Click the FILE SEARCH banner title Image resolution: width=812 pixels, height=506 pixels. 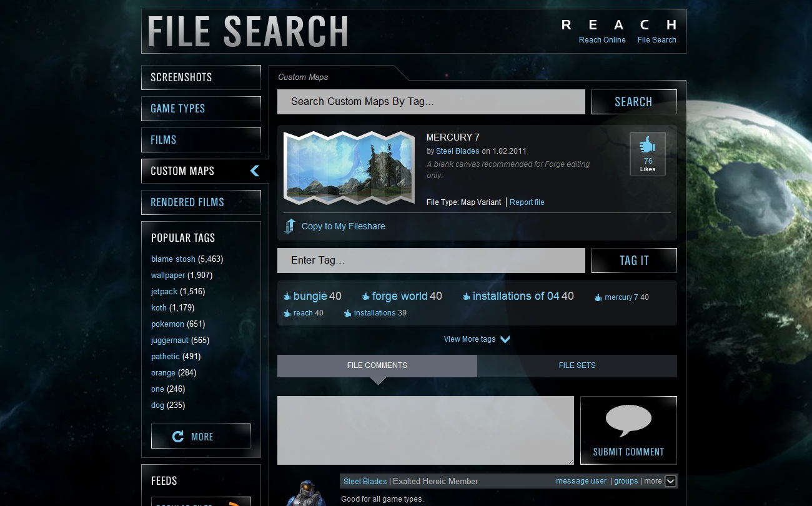click(x=248, y=31)
